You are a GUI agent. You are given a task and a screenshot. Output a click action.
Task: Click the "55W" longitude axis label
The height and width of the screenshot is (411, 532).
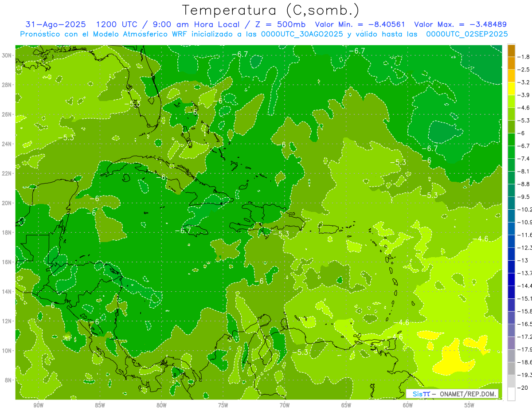coord(469,405)
